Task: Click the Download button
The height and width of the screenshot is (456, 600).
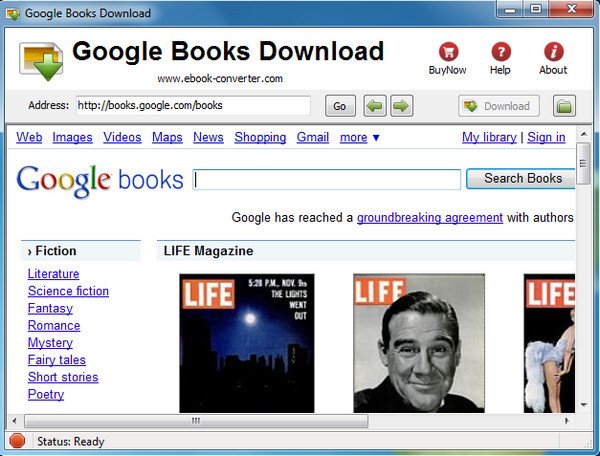Action: pos(499,106)
